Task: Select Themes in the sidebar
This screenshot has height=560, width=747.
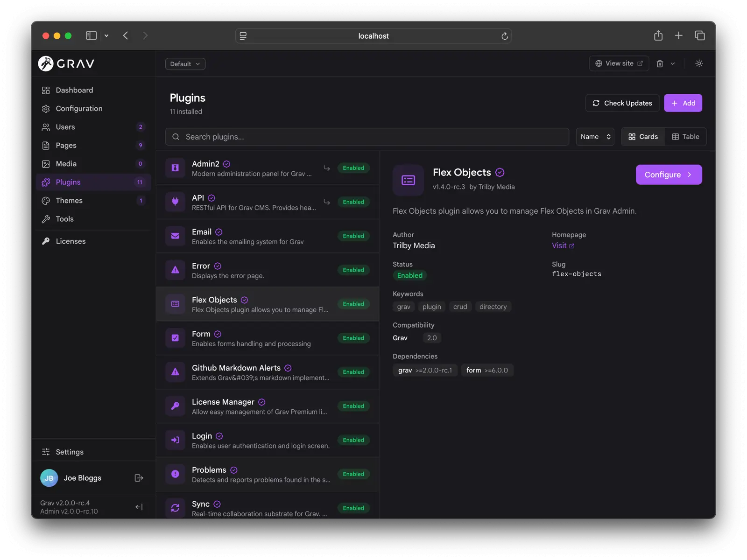Action: pyautogui.click(x=93, y=201)
